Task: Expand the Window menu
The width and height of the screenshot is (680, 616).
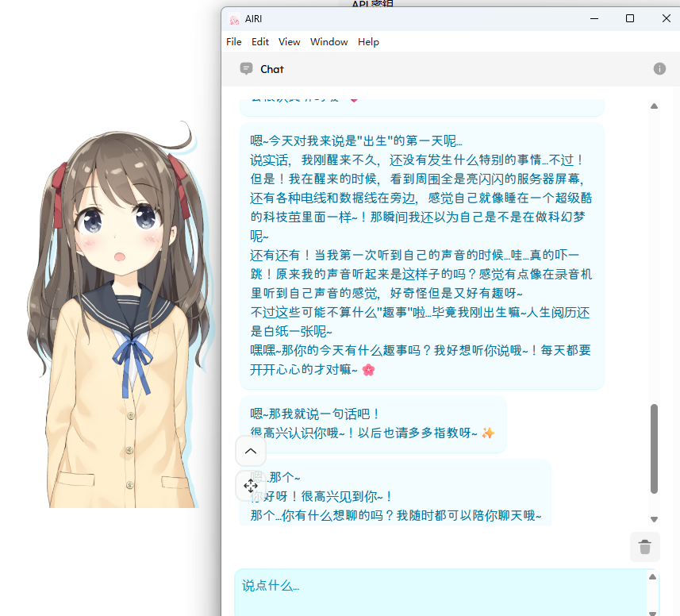Action: [328, 42]
